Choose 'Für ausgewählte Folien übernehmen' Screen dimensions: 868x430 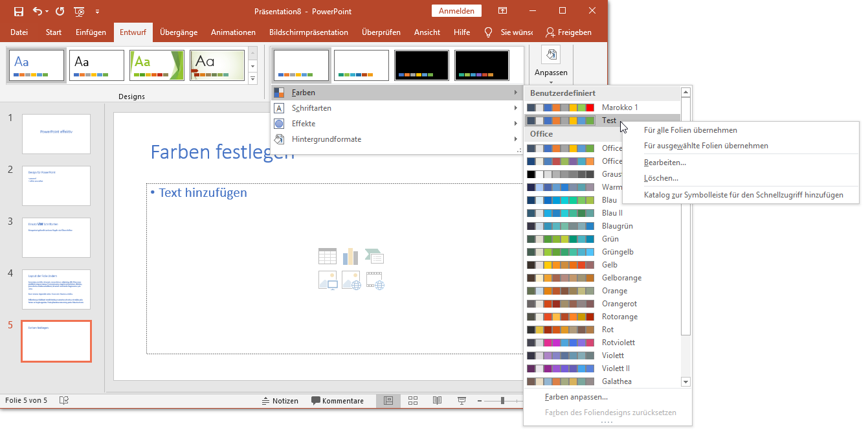pos(740,146)
